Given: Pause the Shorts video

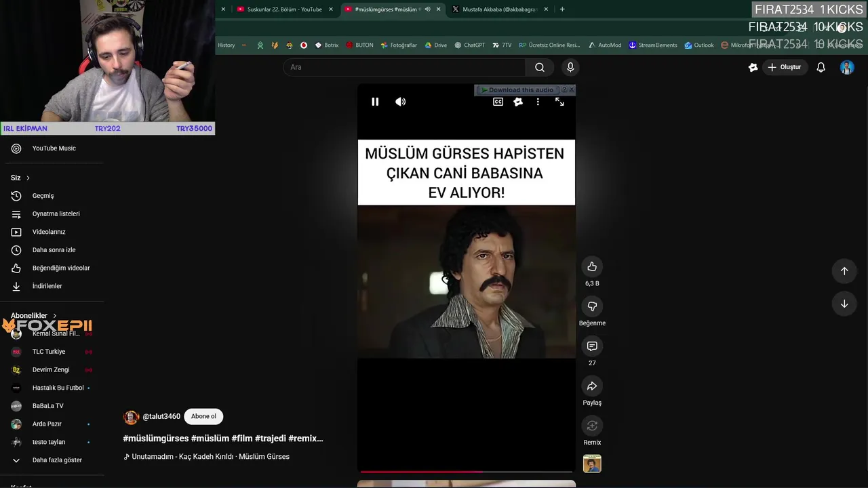Looking at the screenshot, I should tap(375, 102).
